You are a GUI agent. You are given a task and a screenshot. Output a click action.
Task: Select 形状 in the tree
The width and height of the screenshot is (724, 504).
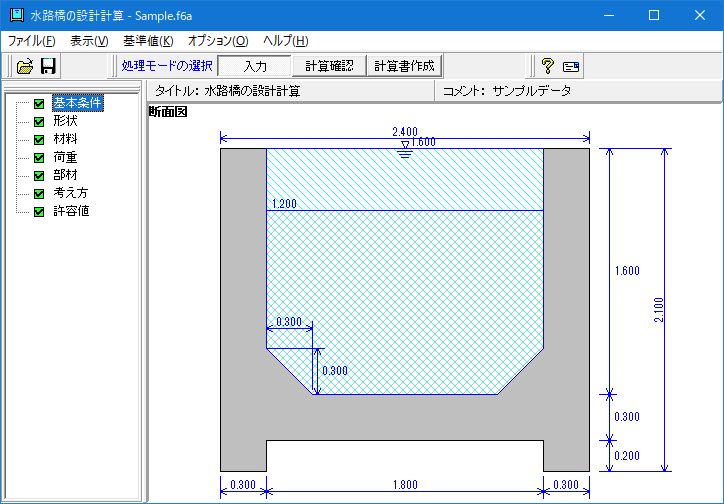click(x=65, y=121)
